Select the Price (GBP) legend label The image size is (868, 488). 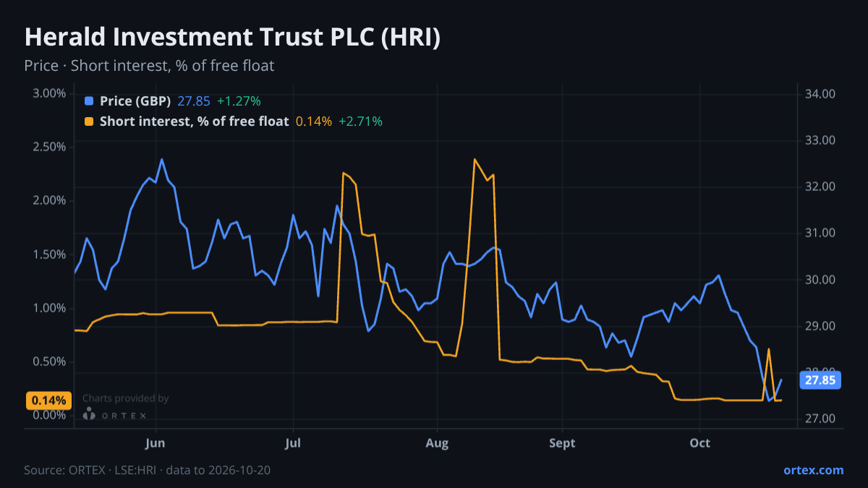point(135,101)
